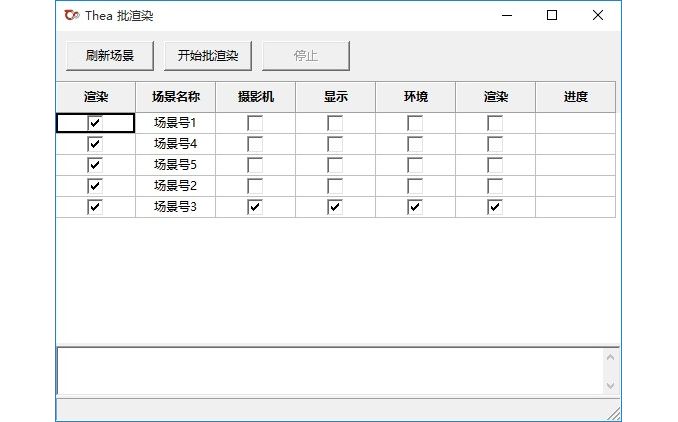The image size is (678, 422).
Task: Enable 环境 checkbox for 场景号4
Action: pyautogui.click(x=415, y=144)
